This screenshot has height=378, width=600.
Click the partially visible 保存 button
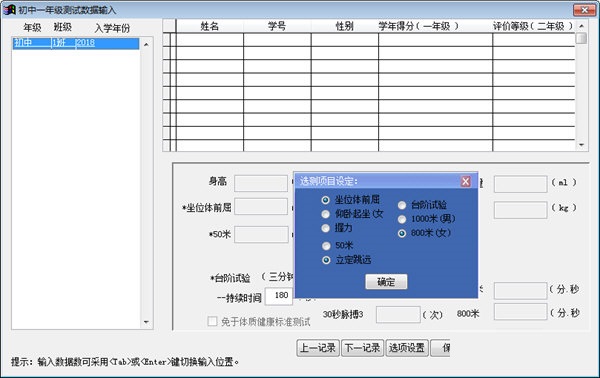click(x=440, y=348)
